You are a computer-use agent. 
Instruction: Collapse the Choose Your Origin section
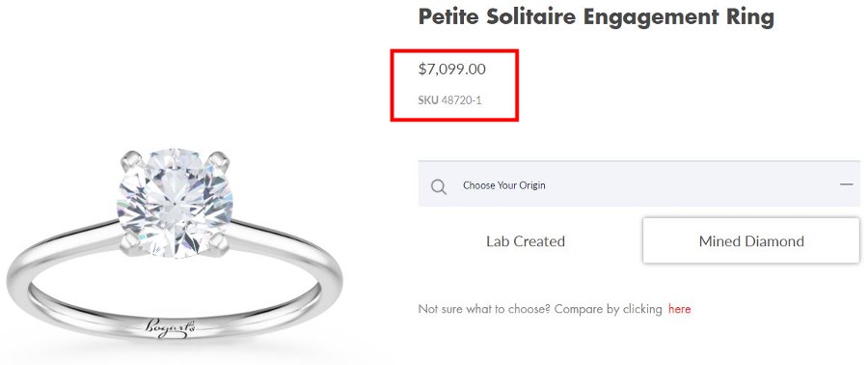pyautogui.click(x=846, y=184)
